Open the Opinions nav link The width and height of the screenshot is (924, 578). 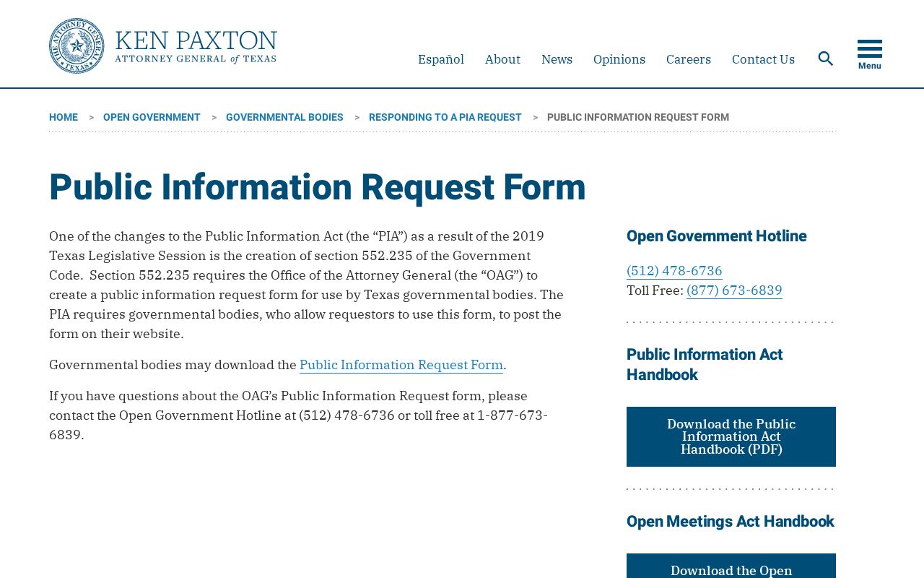click(619, 59)
